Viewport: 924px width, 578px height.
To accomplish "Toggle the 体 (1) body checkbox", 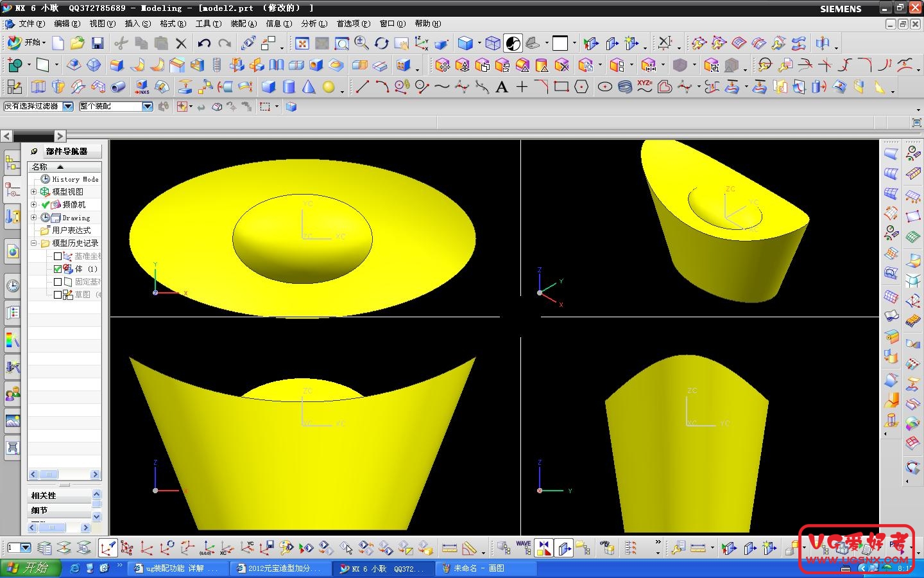I will pyautogui.click(x=58, y=269).
